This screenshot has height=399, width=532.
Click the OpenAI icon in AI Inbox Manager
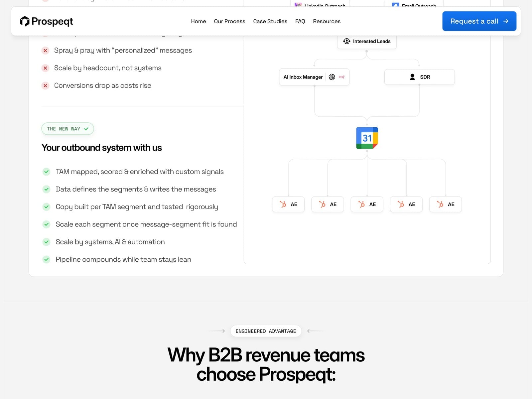coord(332,77)
